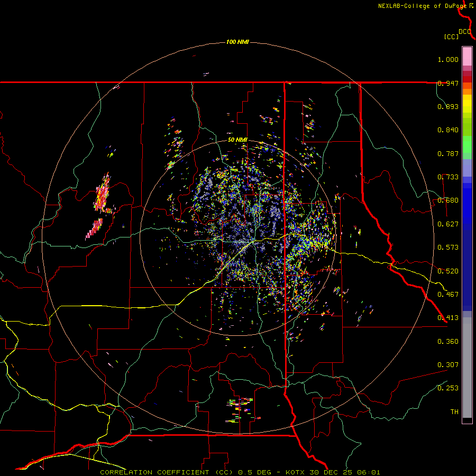Screen dimensions: 476x476
Task: Click the KOTX station identifier in caption
Action: coord(295,472)
